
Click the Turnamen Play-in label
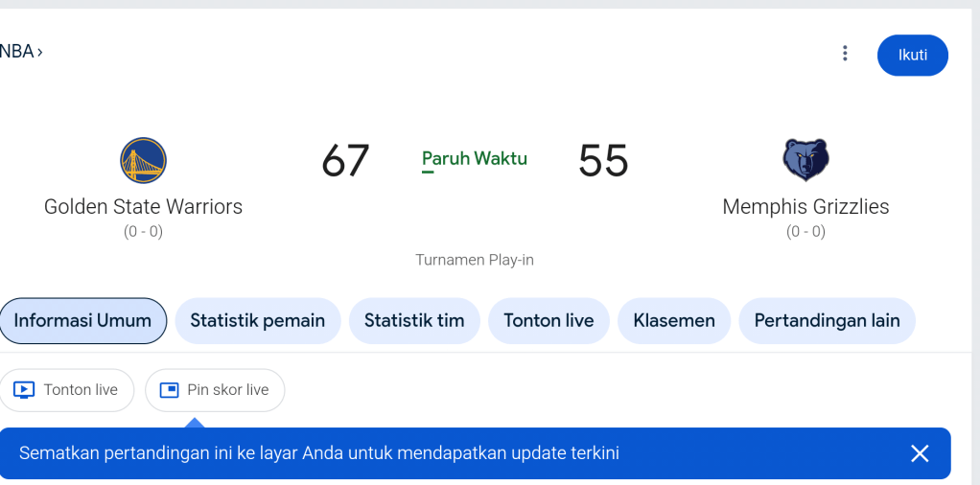pos(475,260)
